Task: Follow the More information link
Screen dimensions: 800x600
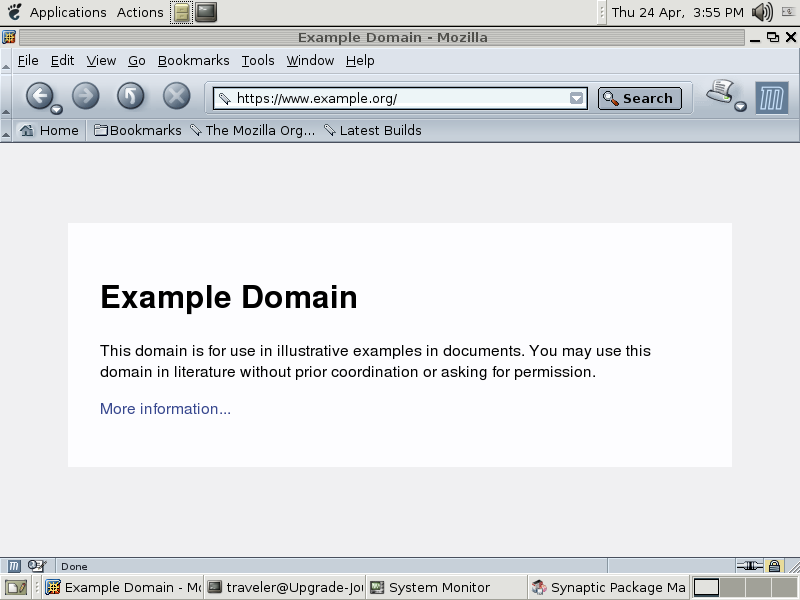Action: pos(165,409)
